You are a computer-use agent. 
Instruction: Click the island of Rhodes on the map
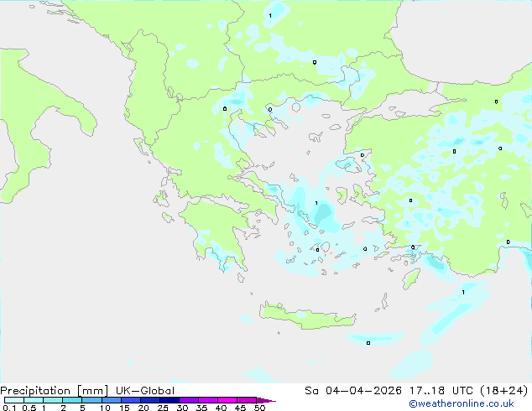[410, 278]
